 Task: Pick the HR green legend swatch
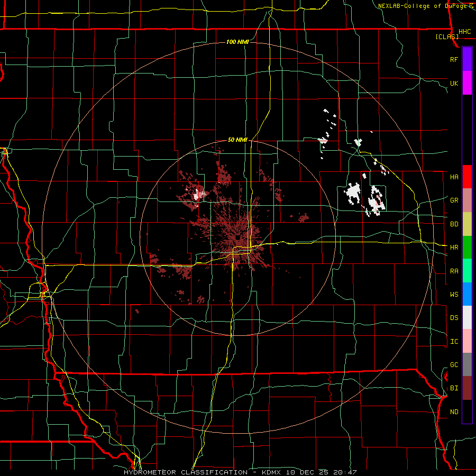click(x=467, y=248)
